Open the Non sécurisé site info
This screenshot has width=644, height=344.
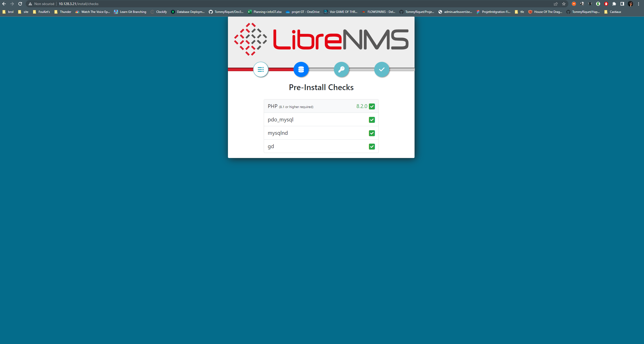coord(41,4)
